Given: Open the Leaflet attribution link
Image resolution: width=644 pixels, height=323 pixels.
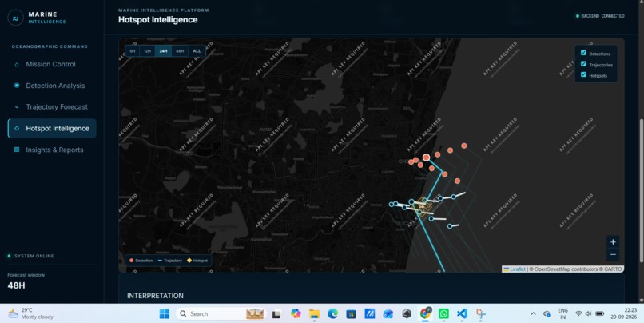Looking at the screenshot, I should [518, 269].
